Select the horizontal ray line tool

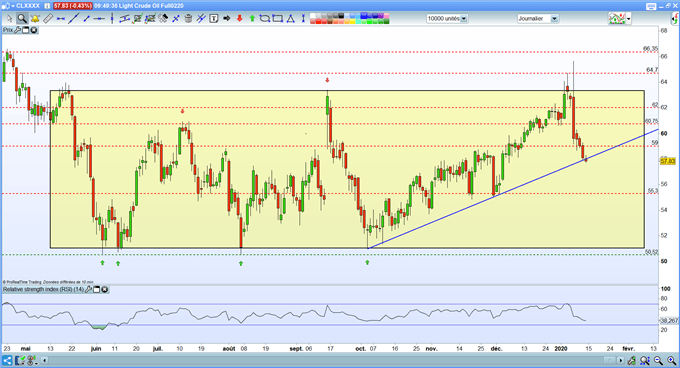(x=99, y=19)
